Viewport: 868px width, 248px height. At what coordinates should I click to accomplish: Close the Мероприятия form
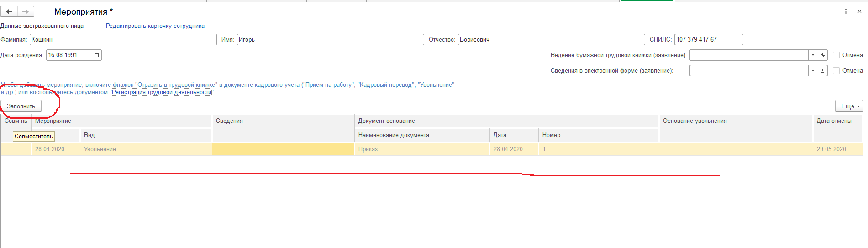coord(859,11)
